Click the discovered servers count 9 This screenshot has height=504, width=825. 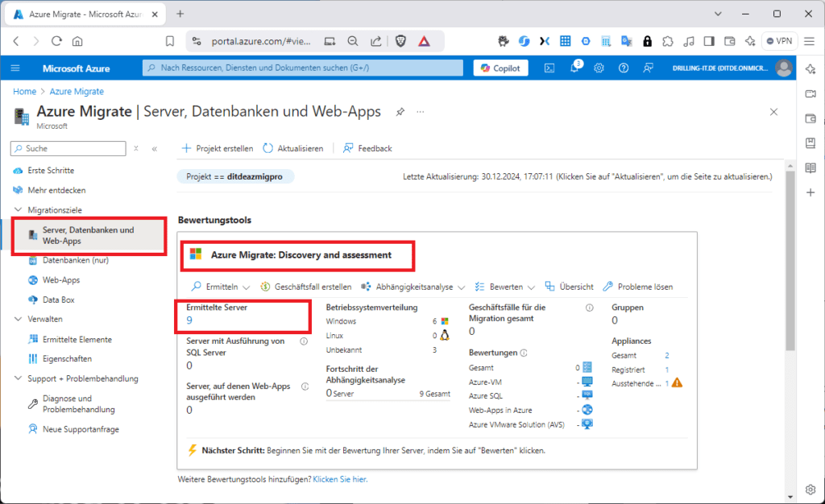(x=189, y=320)
